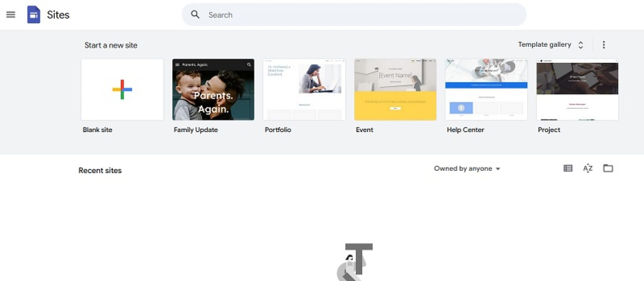Screen dimensions: 644x281
Task: Open the Owned by anyone dropdown
Action: pyautogui.click(x=467, y=169)
